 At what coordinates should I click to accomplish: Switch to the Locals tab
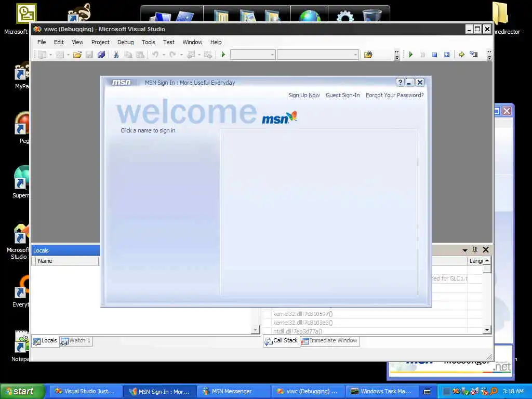(x=45, y=341)
